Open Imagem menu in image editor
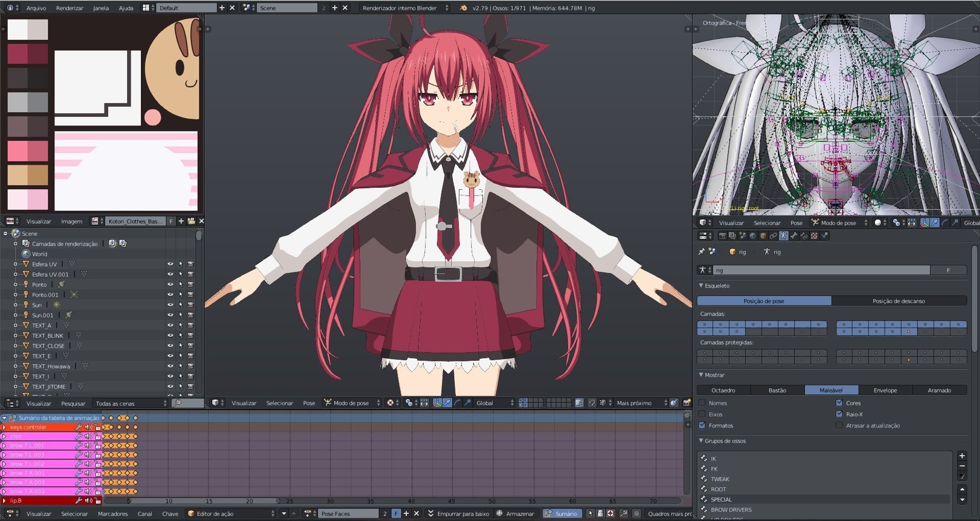980x521 pixels. (x=71, y=221)
